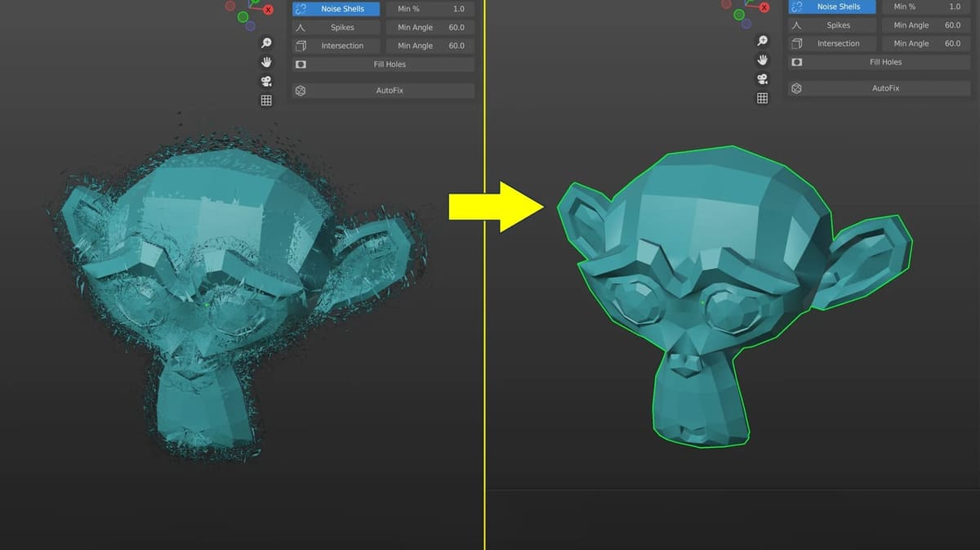Select Min % value field in right screenshot

point(926,7)
